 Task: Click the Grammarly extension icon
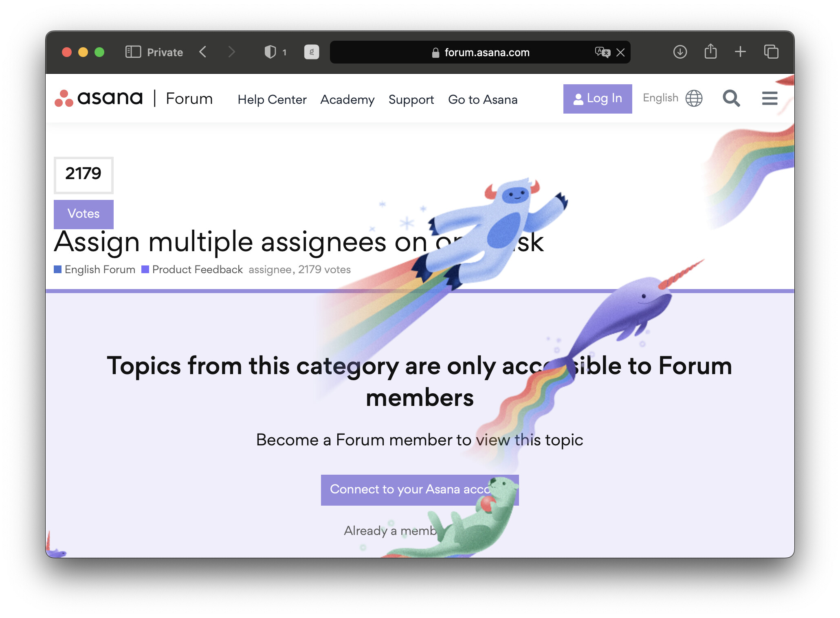coord(312,52)
